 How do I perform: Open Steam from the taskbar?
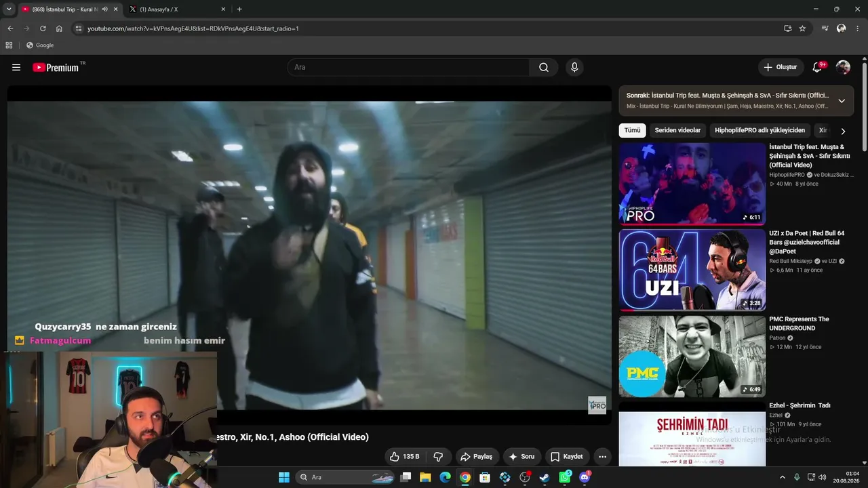545,477
